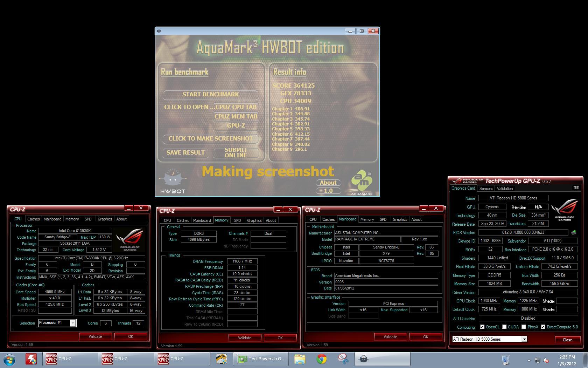This screenshot has width=588, height=368.
Task: Open the Recycle Bin in the taskbar
Action: click(505, 359)
